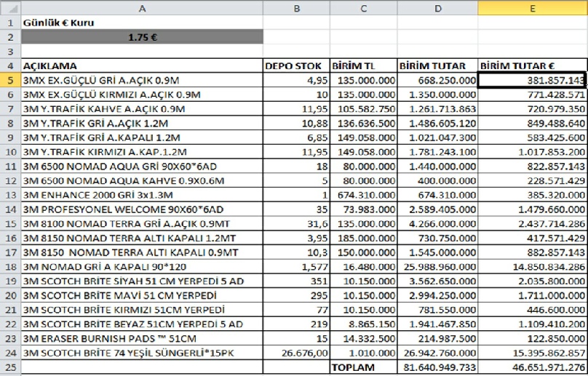Click euro amount '583.425.600' in row 9
Screen dimensions: 588x376
(x=533, y=137)
